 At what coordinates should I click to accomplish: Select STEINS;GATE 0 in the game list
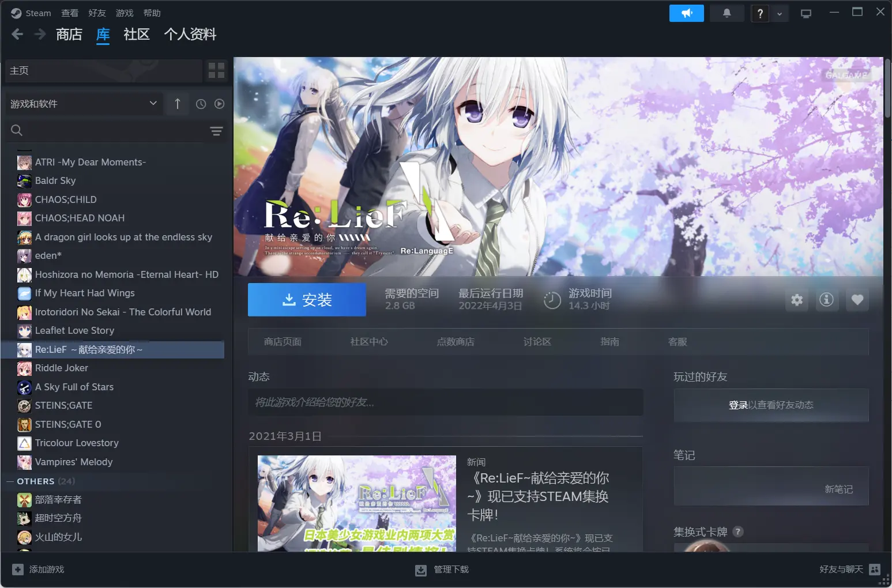(68, 424)
